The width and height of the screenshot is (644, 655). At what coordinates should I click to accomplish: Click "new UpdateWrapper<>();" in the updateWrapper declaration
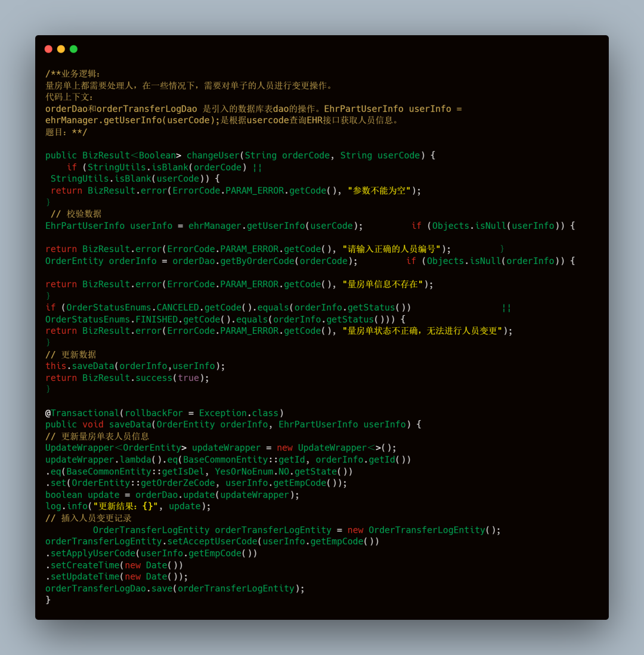[336, 448]
